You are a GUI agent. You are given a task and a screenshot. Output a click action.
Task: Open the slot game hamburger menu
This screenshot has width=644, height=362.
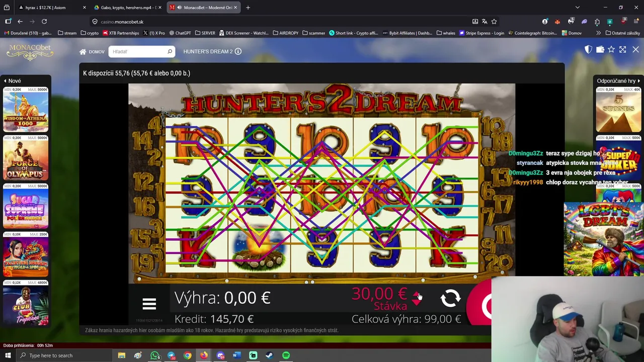click(149, 304)
